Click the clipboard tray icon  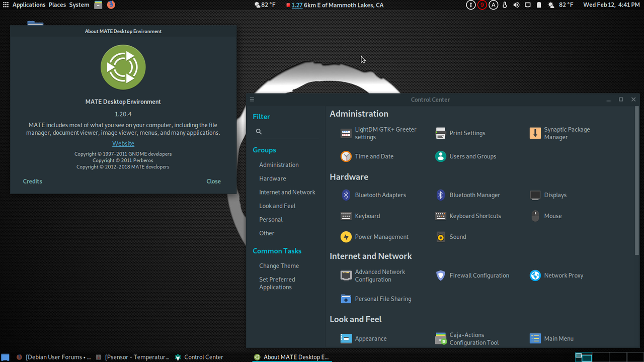click(x=539, y=5)
